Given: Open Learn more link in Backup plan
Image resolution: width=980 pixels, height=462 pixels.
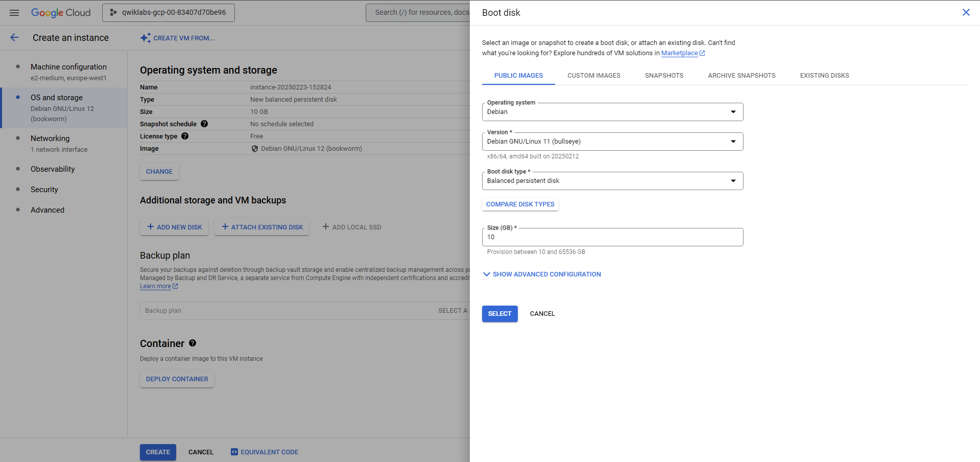Looking at the screenshot, I should click(155, 286).
